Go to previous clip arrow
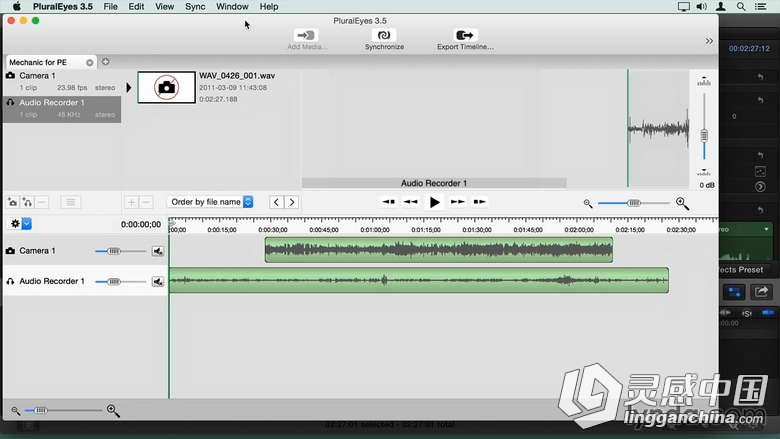 (x=277, y=202)
